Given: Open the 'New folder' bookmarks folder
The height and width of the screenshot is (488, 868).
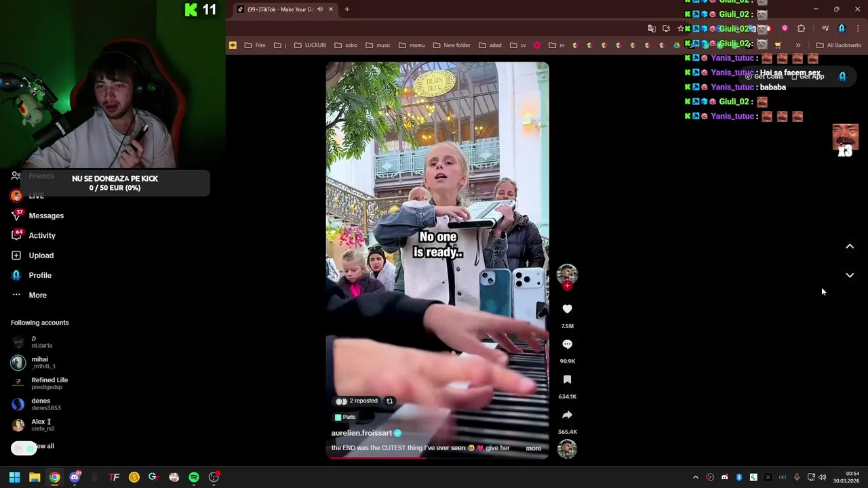Looking at the screenshot, I should click(x=451, y=45).
